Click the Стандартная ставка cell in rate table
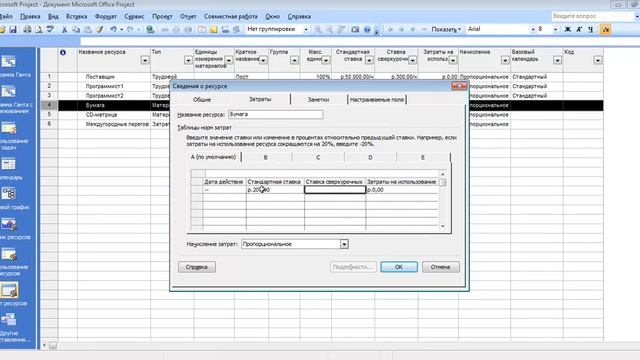This screenshot has height=360, width=640. (275, 190)
